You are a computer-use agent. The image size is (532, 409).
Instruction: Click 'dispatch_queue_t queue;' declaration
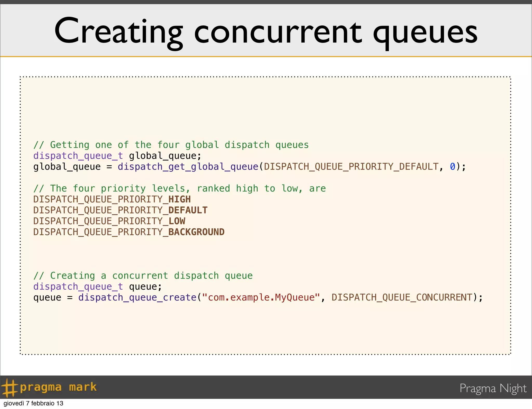[x=97, y=287]
